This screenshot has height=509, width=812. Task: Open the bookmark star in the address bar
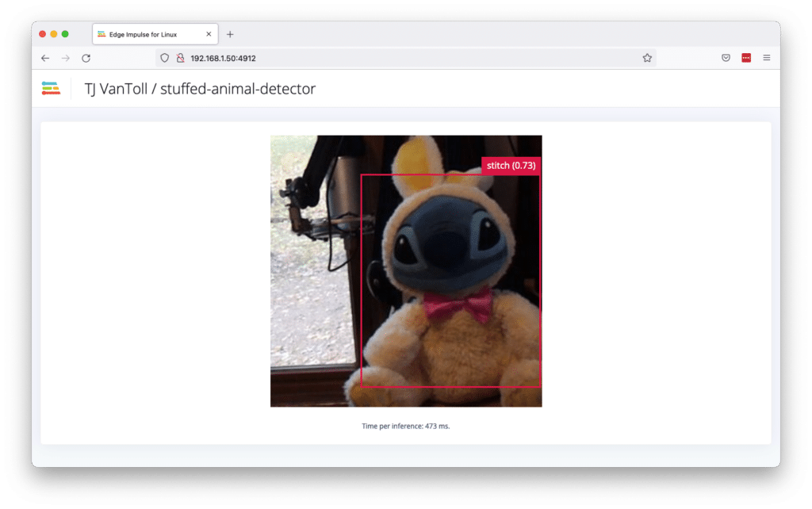[x=647, y=57]
